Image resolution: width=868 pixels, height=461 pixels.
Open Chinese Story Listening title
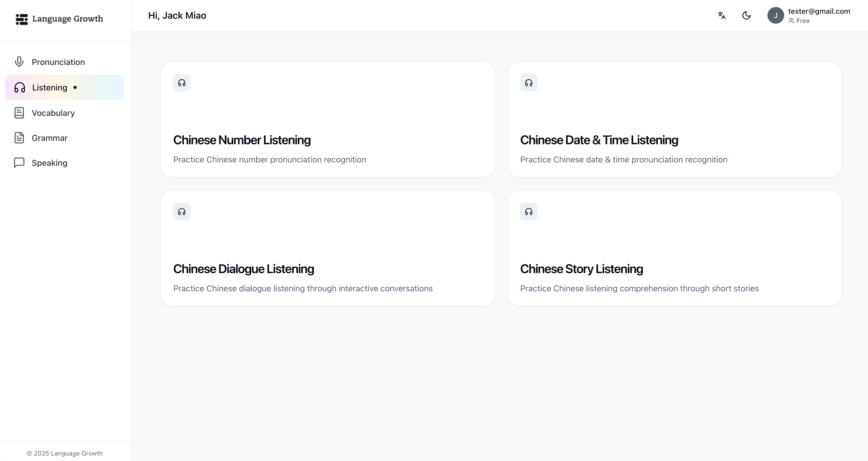click(581, 269)
